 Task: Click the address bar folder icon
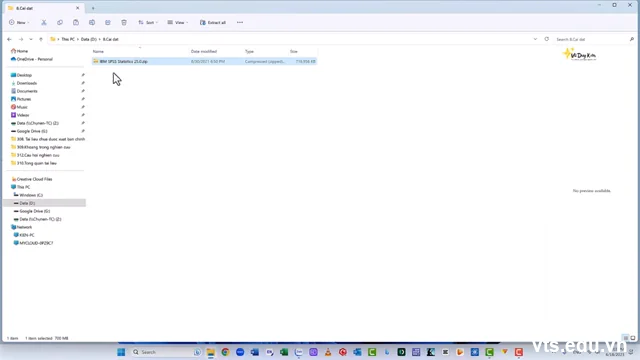[x=53, y=39]
